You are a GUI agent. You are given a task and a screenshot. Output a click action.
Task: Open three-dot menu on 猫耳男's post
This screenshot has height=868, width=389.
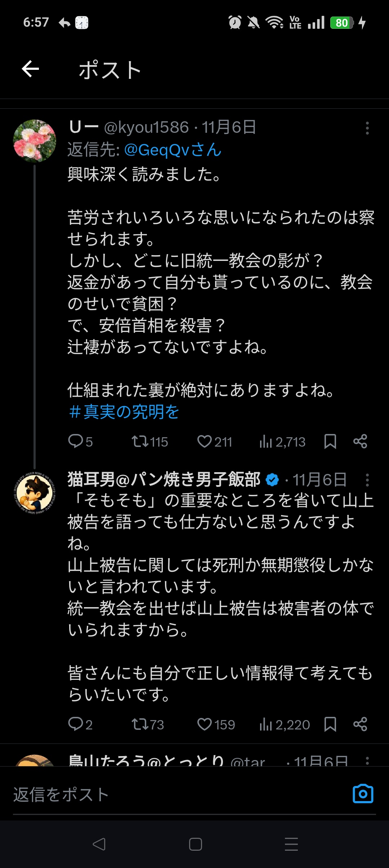[367, 480]
